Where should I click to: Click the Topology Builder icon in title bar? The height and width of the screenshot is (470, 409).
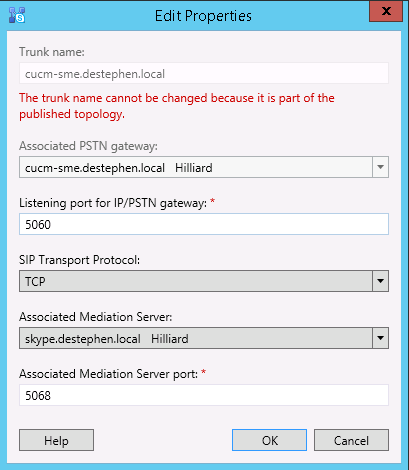tap(17, 15)
